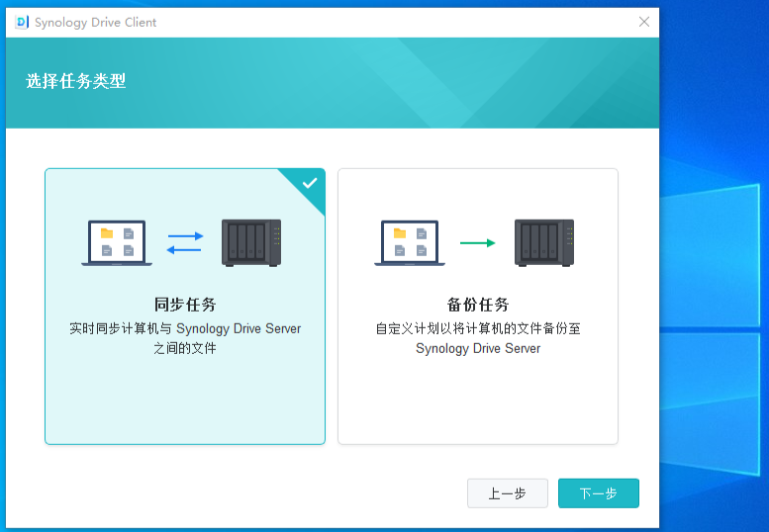769x532 pixels.
Task: Close the Synology Drive Client window
Action: 644,22
